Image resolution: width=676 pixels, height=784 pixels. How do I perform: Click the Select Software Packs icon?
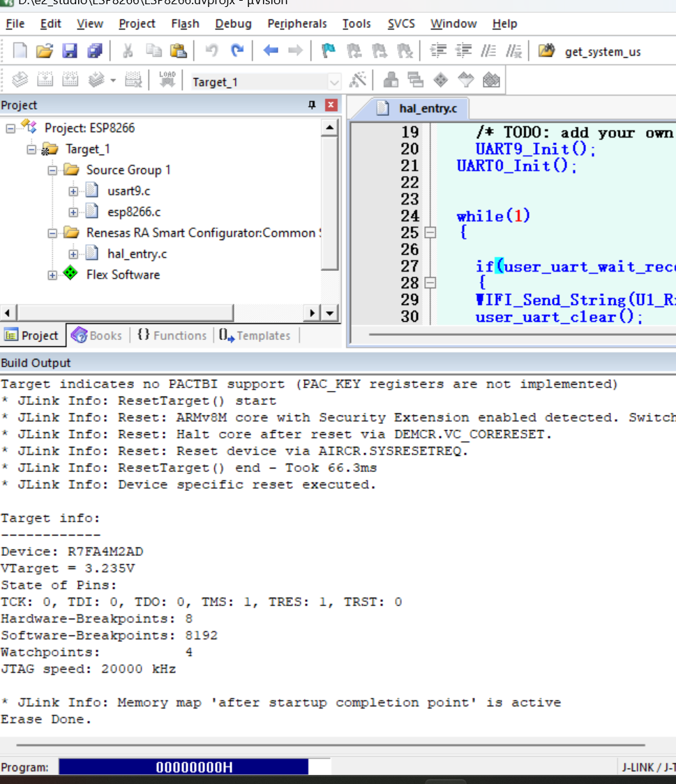tap(465, 80)
